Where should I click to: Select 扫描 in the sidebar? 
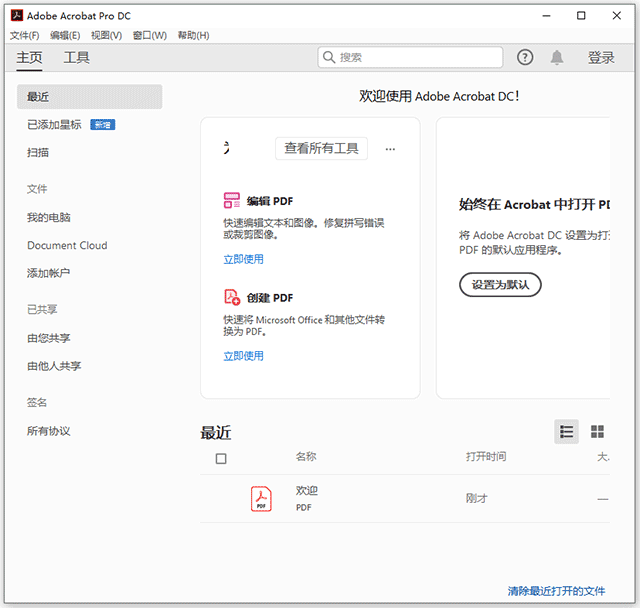point(38,153)
